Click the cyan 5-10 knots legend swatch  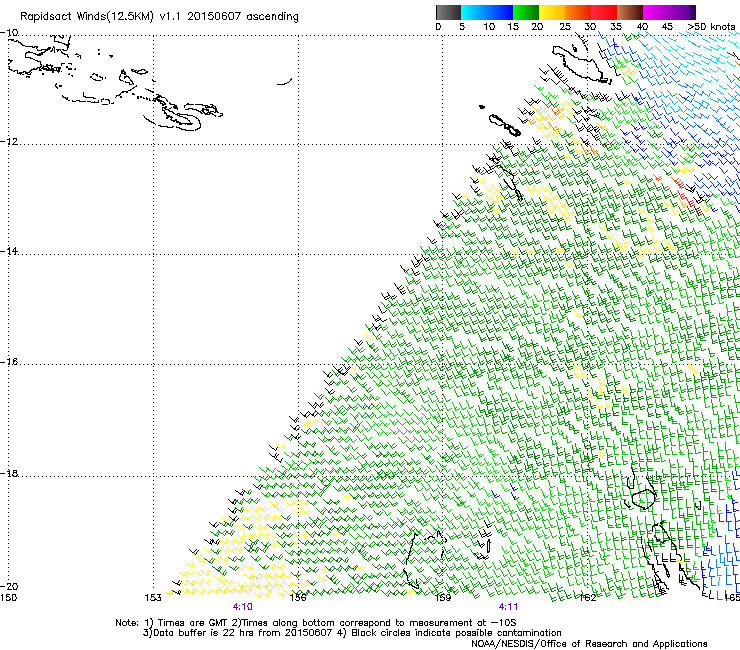pyautogui.click(x=474, y=12)
